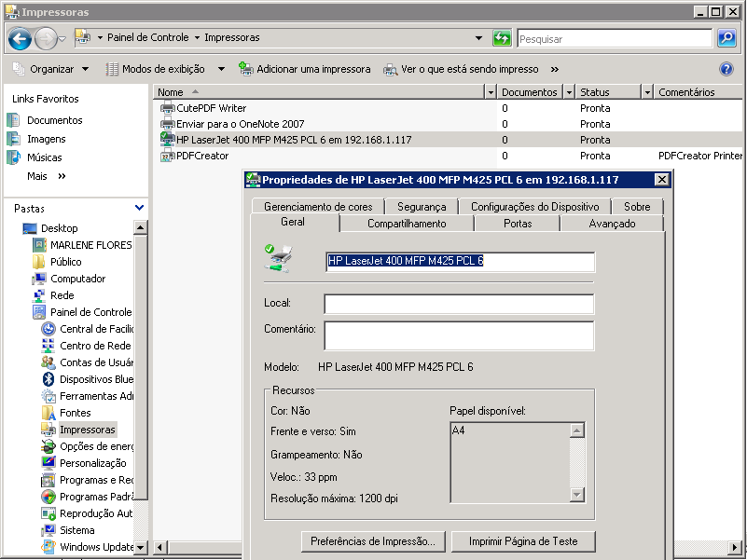Expand the toolbar overflow chevron
The width and height of the screenshot is (747, 560).
[x=554, y=70]
